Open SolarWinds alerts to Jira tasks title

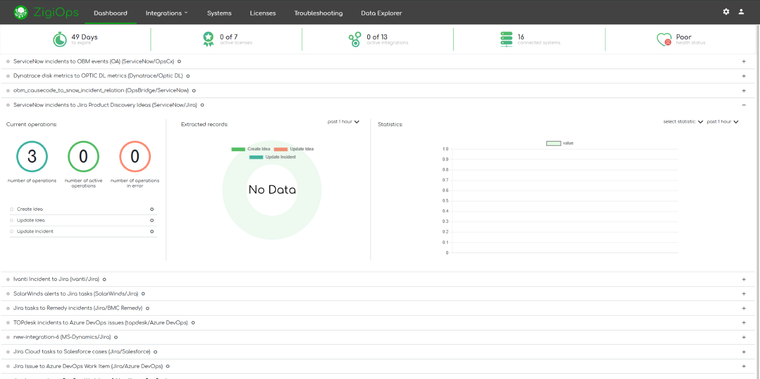[76, 294]
